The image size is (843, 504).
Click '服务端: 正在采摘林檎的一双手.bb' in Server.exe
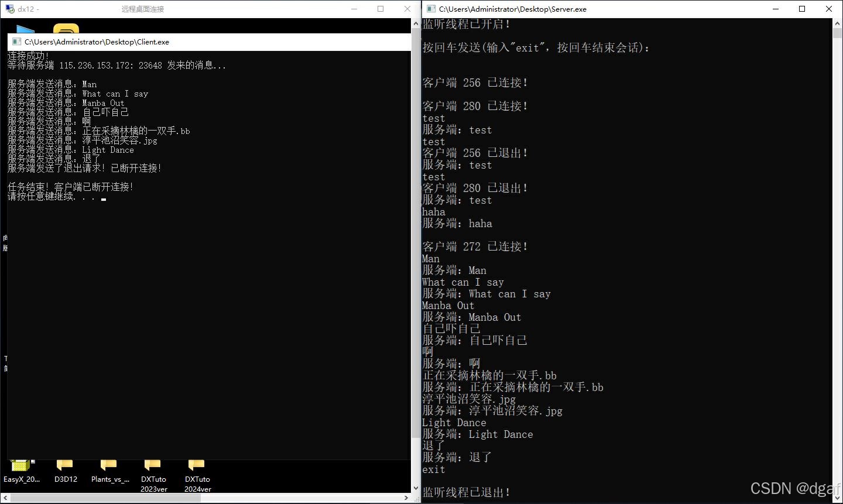click(x=513, y=387)
